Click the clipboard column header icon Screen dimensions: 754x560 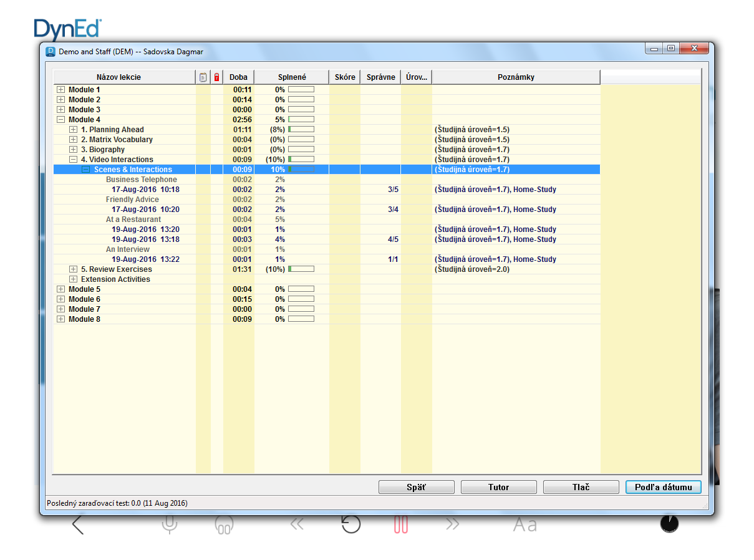tap(203, 77)
